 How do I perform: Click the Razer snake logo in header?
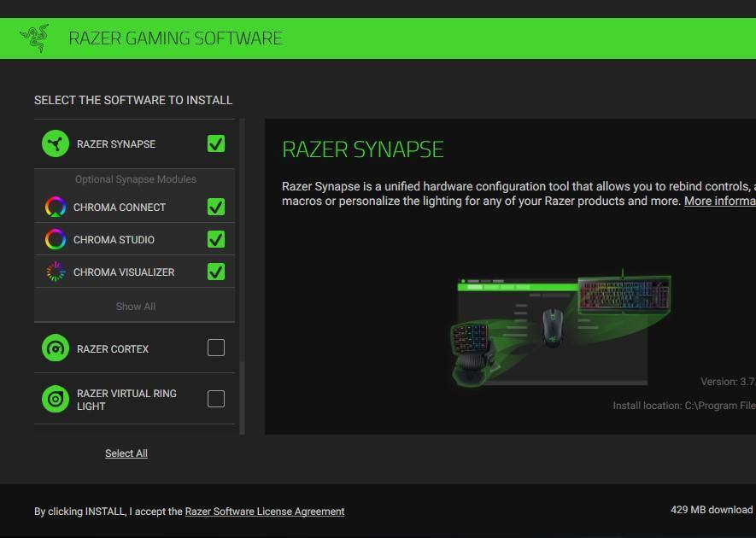tap(34, 38)
